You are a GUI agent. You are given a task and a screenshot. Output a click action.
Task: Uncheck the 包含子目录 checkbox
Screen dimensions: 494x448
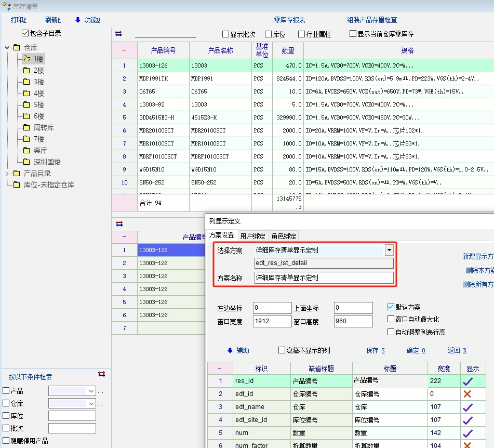click(x=25, y=33)
